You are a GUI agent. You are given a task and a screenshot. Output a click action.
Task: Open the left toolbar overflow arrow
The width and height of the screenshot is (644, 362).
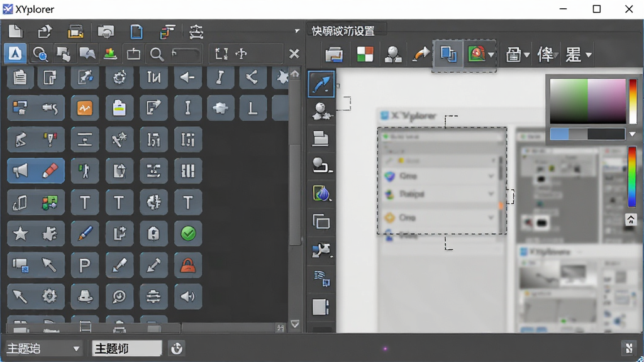pos(297,31)
